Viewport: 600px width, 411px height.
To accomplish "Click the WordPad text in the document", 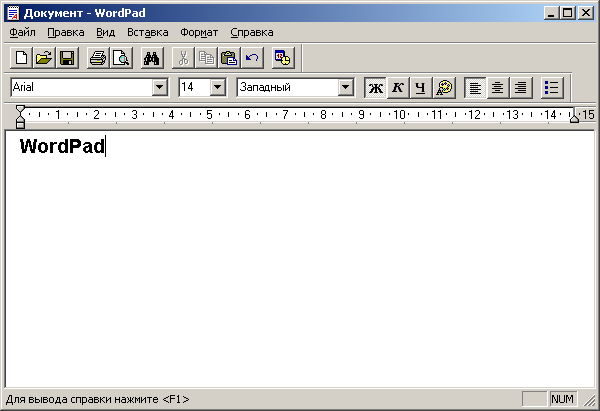I will pos(62,146).
